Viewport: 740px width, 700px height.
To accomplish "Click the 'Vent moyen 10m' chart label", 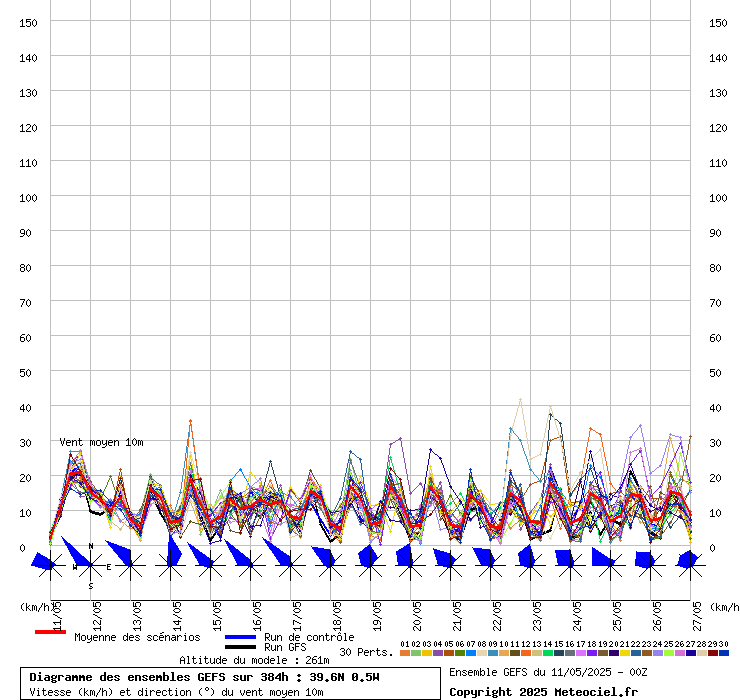I will (x=101, y=442).
